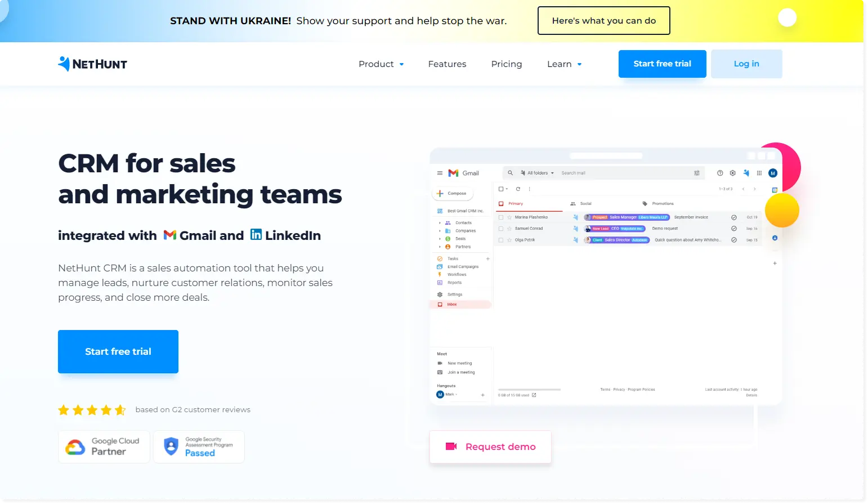Go to next page of emails
Viewport: 868px width, 504px height.
point(755,189)
